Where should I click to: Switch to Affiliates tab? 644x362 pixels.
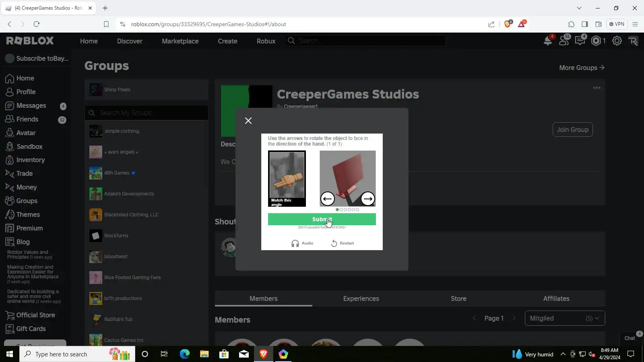pyautogui.click(x=556, y=298)
